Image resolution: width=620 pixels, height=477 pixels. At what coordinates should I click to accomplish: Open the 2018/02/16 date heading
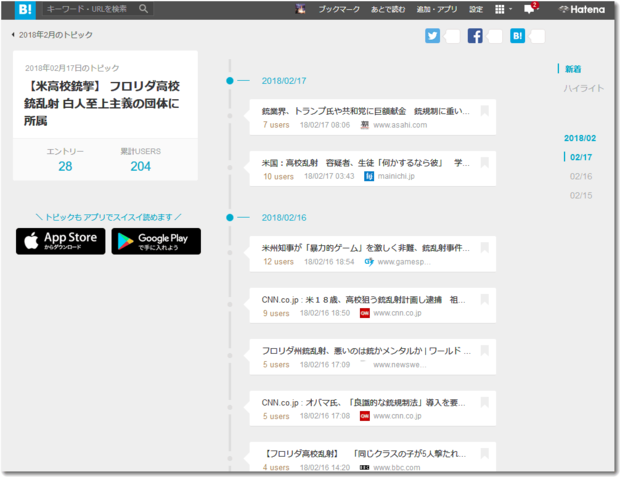click(284, 218)
